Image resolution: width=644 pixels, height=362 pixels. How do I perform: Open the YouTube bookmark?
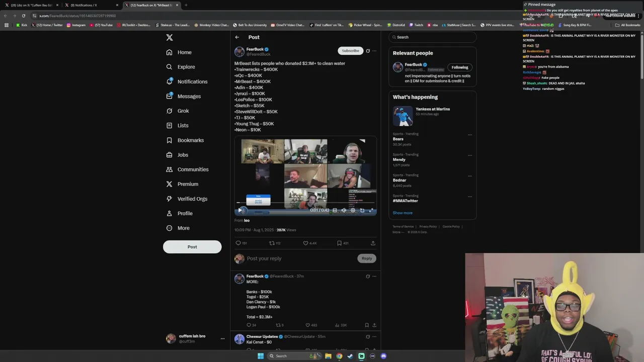101,25
